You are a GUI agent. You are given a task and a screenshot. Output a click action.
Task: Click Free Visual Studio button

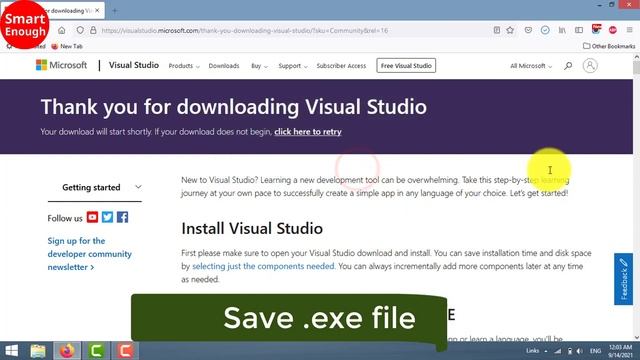[x=406, y=66]
